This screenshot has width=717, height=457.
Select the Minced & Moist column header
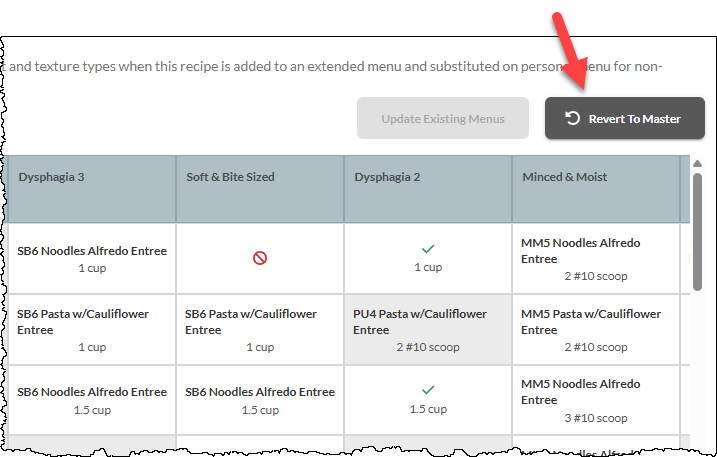(596, 189)
